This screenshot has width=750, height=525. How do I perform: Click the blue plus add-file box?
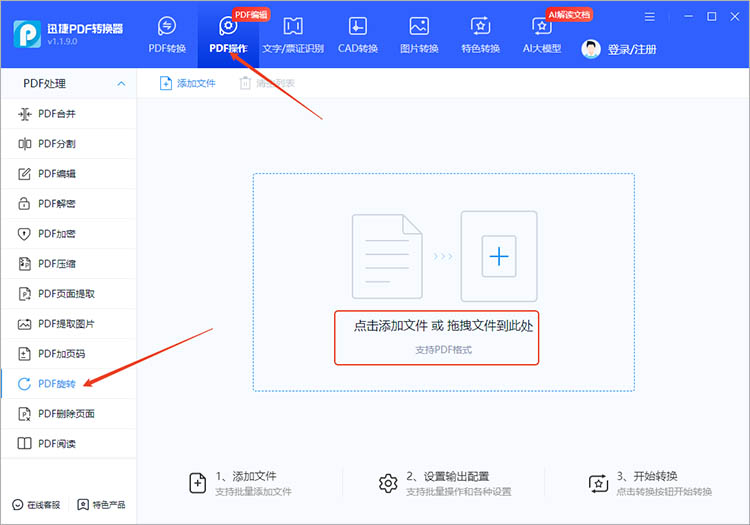[x=499, y=256]
